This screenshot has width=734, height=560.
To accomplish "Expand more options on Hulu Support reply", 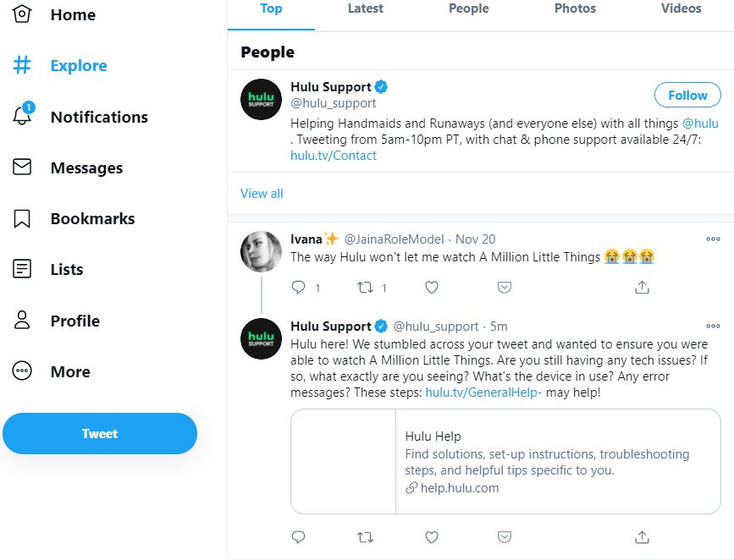I will tap(713, 326).
